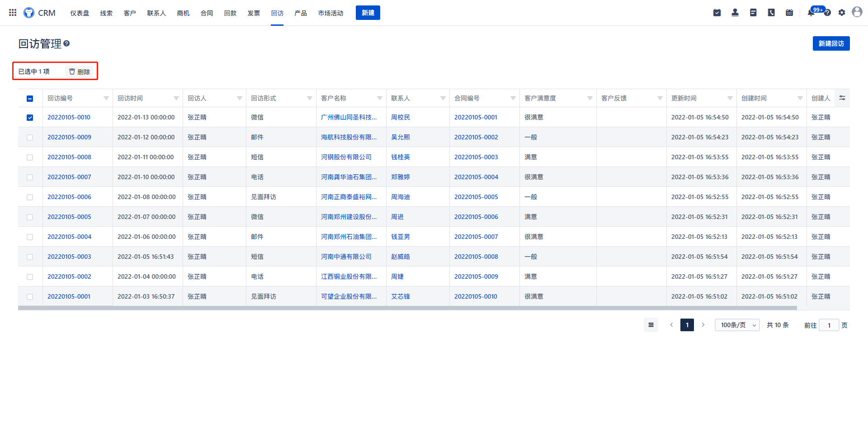Click the filter icon on 回访时间 column
Screen dimensions: 868x424
point(176,98)
